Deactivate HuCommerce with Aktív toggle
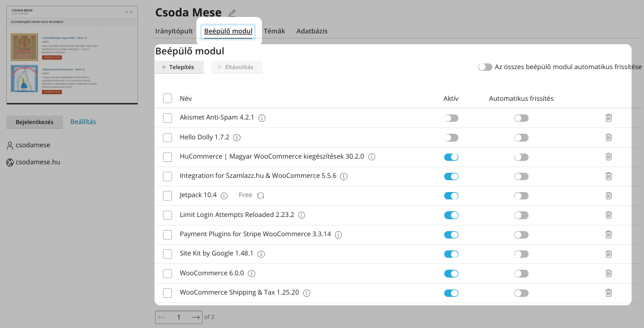 451,157
